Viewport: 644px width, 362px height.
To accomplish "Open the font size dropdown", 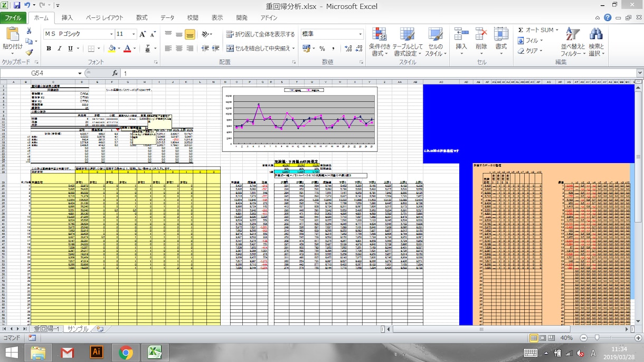I will (133, 34).
